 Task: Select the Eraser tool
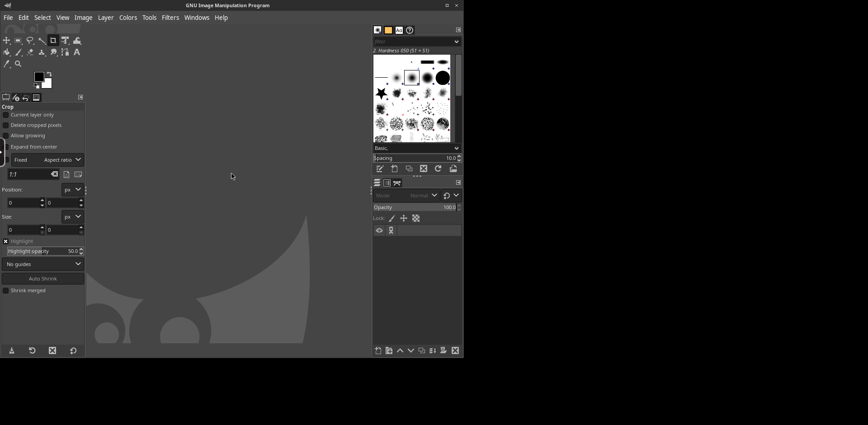tap(30, 52)
